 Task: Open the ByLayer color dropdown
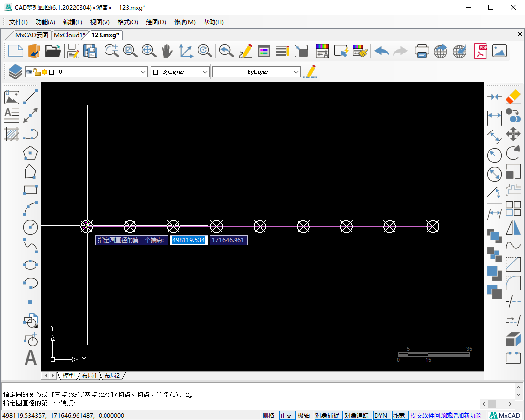(x=205, y=72)
